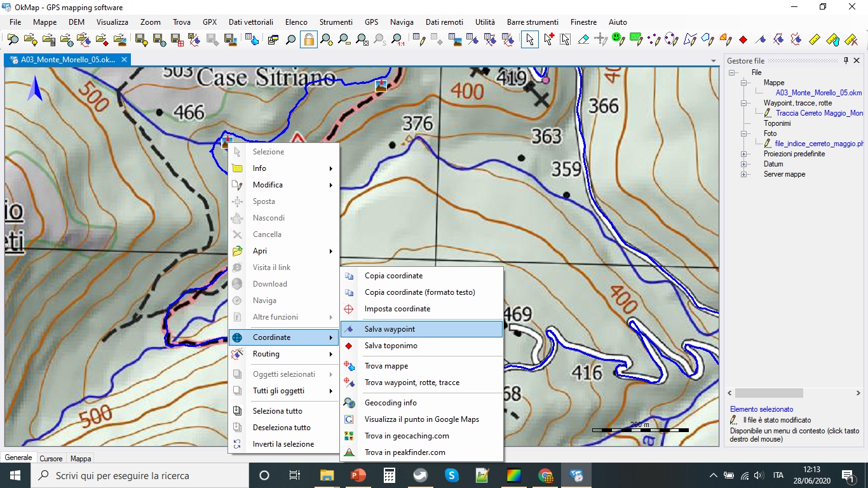Viewport: 868px width, 488px height.
Task: Open the Coordinate context submenu
Action: (283, 337)
